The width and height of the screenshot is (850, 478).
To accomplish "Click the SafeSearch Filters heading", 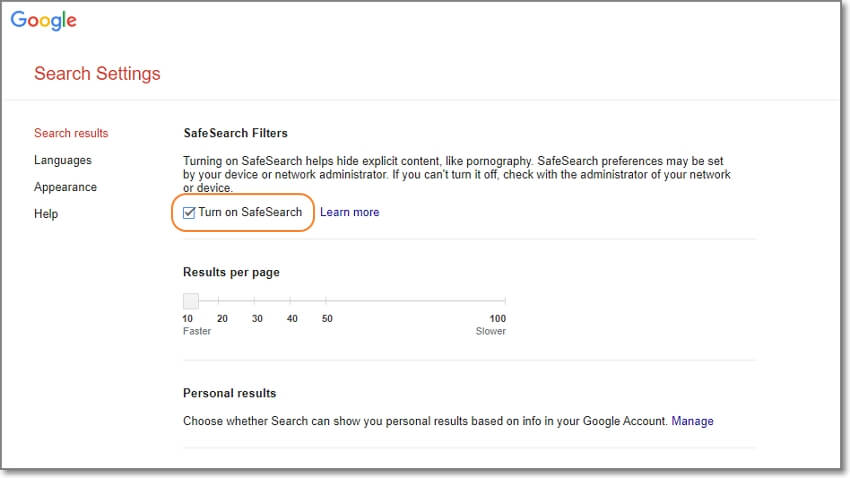I will point(235,133).
